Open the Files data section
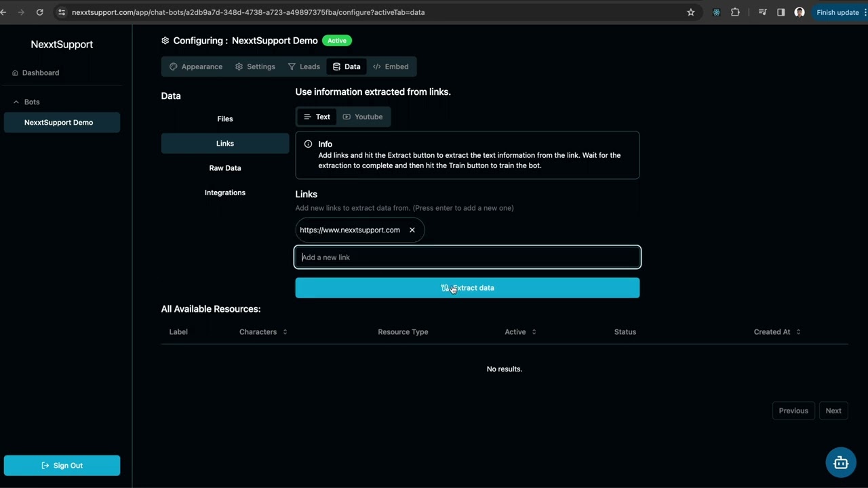The image size is (868, 488). point(225,119)
